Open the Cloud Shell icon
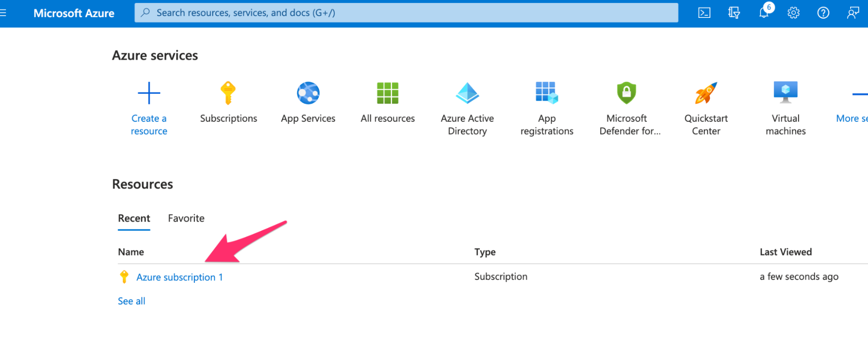868x338 pixels. coord(704,13)
